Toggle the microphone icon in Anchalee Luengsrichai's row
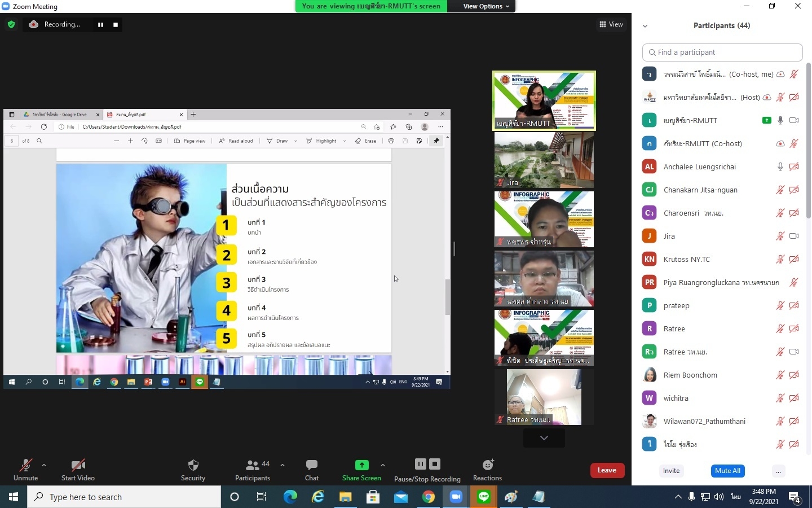Image resolution: width=812 pixels, height=508 pixels. click(780, 167)
